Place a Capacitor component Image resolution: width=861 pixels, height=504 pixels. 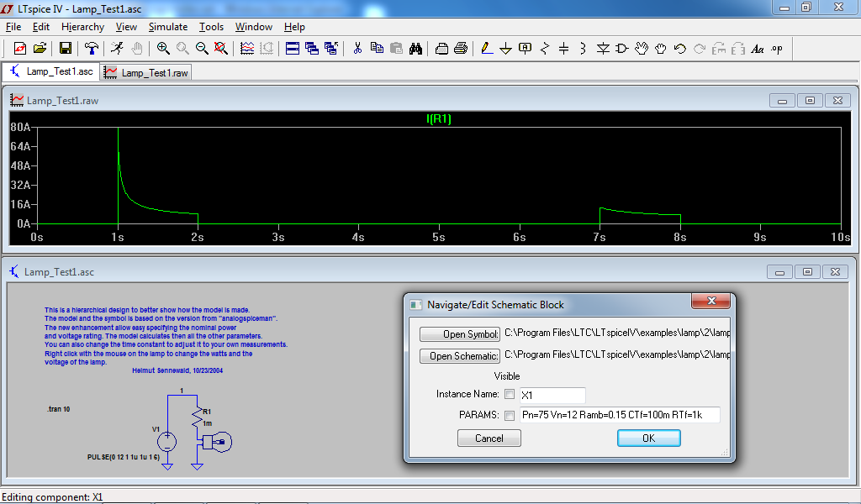[x=564, y=49]
